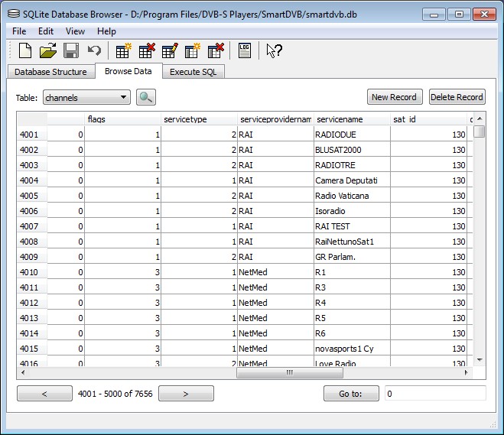Click the RADIODUE cell

click(353, 135)
